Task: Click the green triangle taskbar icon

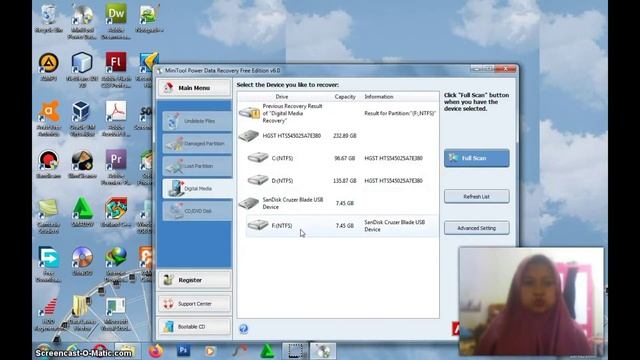Action: click(267, 351)
